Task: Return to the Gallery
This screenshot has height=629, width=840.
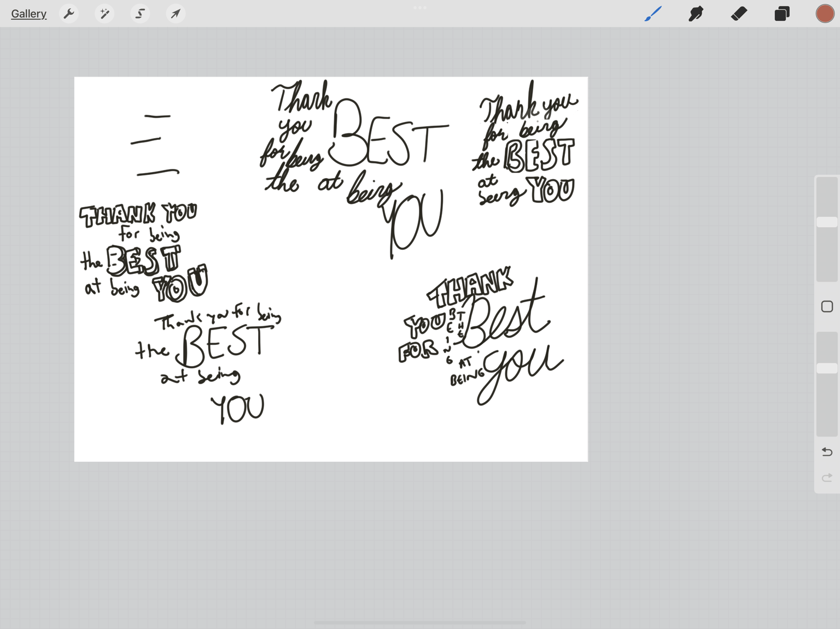Action: pos(28,14)
